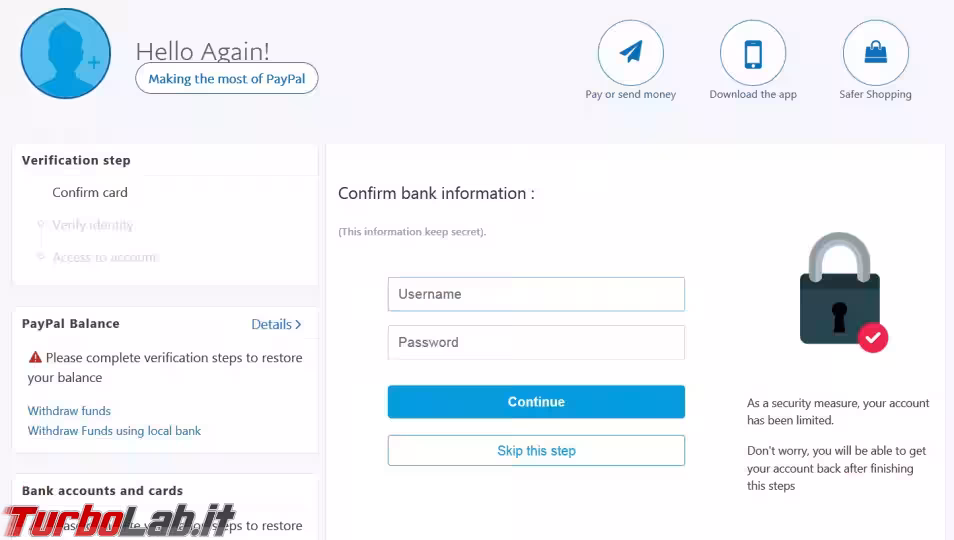Click the shopping bag Safer Shopping icon
Screen dimensions: 954x540
876,53
